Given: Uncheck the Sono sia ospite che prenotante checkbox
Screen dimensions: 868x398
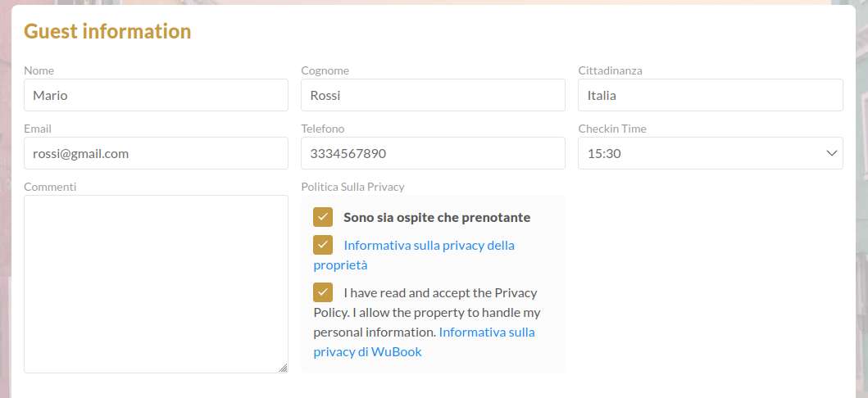Looking at the screenshot, I should click(323, 217).
